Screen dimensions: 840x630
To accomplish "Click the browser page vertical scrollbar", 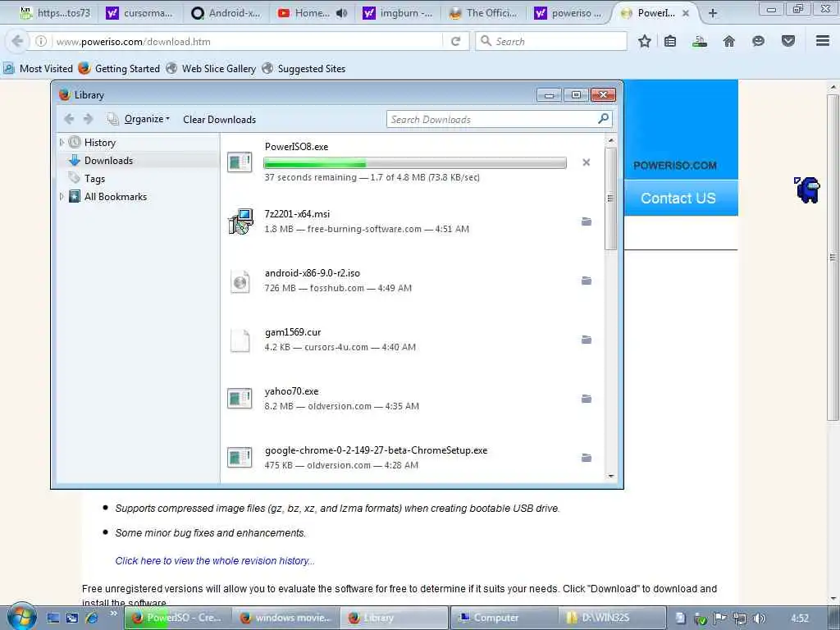I will (833, 257).
